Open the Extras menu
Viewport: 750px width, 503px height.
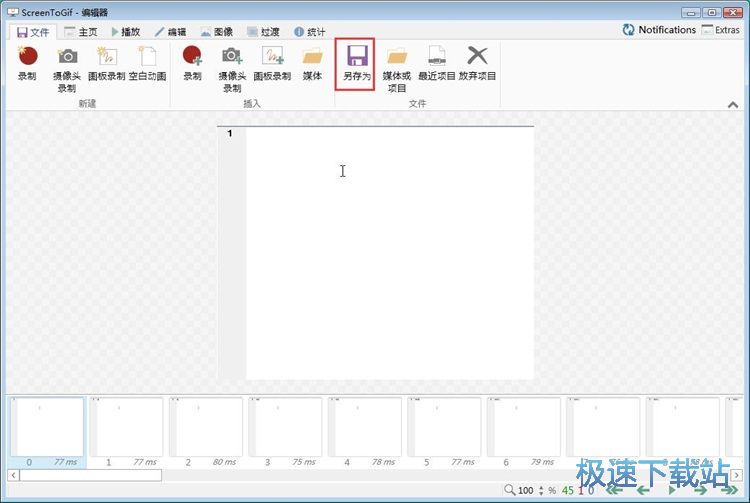click(x=721, y=30)
